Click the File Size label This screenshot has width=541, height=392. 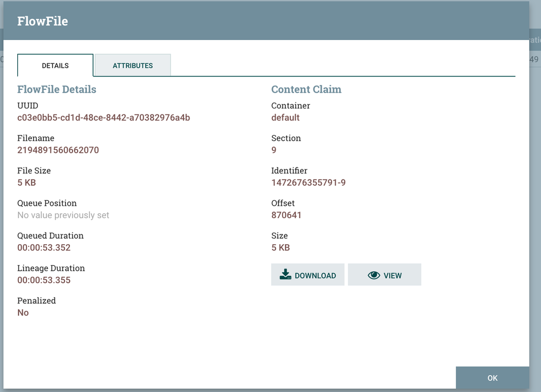pos(34,171)
